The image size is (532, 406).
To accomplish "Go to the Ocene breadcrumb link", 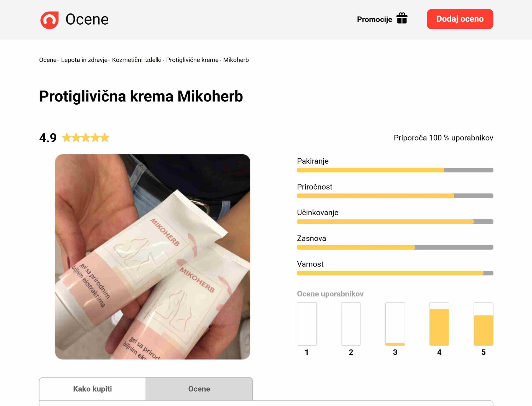I will [x=48, y=60].
